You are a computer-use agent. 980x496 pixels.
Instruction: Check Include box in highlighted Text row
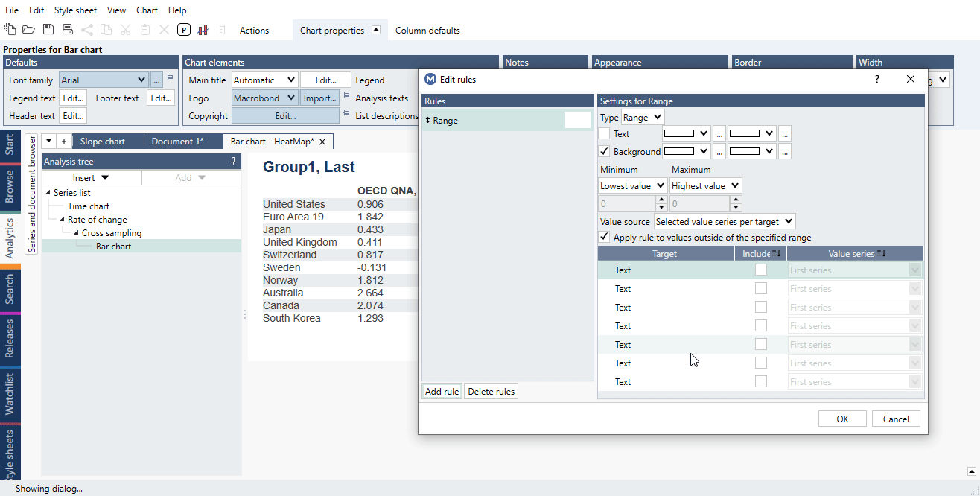tap(760, 270)
